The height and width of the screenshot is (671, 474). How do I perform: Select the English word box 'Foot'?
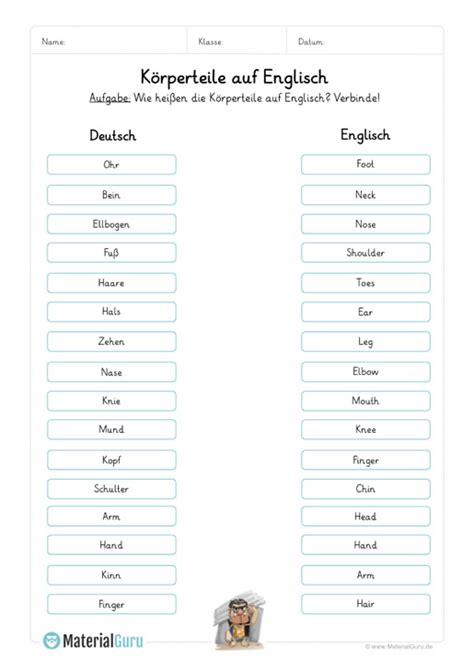point(366,164)
